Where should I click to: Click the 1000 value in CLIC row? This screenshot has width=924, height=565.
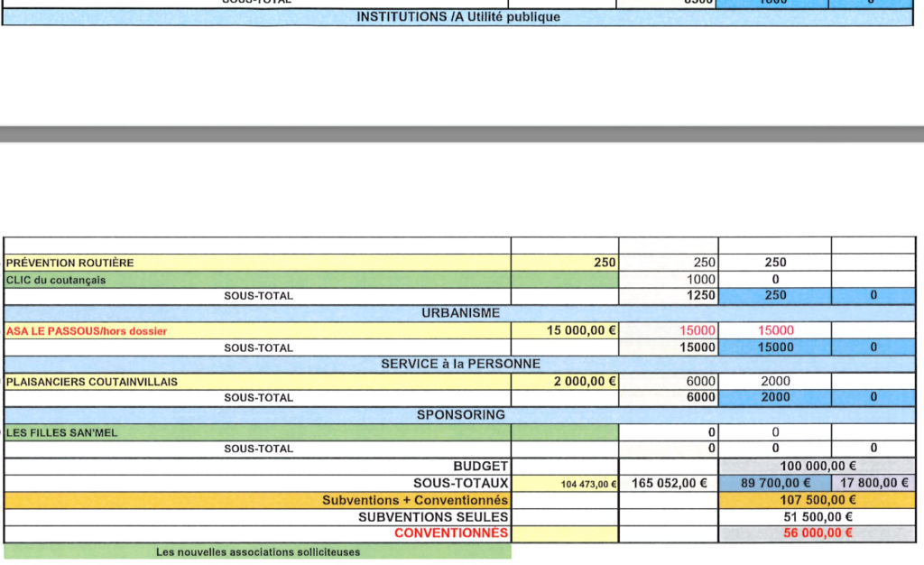700,279
